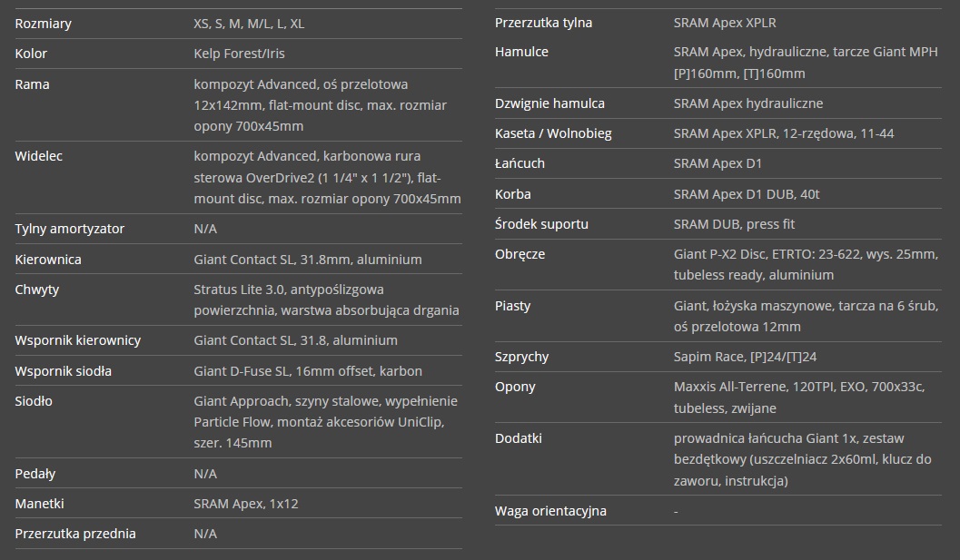Click the Giant Contact SL, 31.8mm, aluminium text

click(x=307, y=260)
